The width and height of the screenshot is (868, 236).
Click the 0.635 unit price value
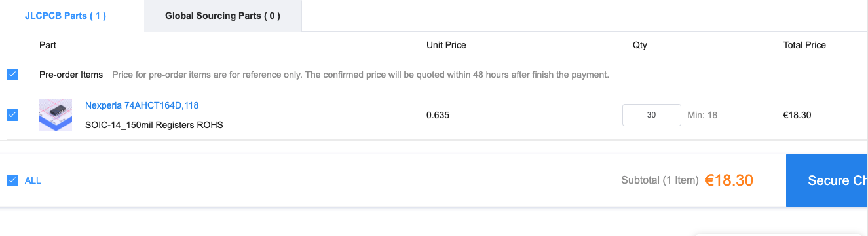[x=438, y=115]
